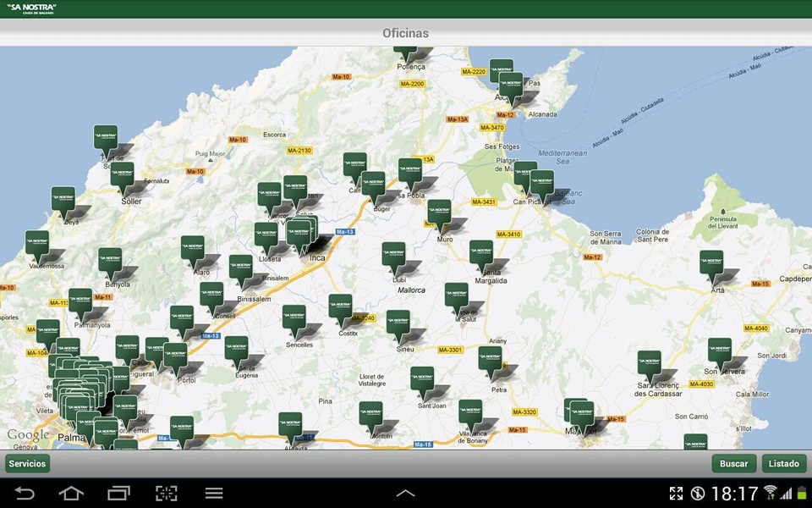This screenshot has height=508, width=812.
Task: Switch to the Listado view
Action: point(783,463)
